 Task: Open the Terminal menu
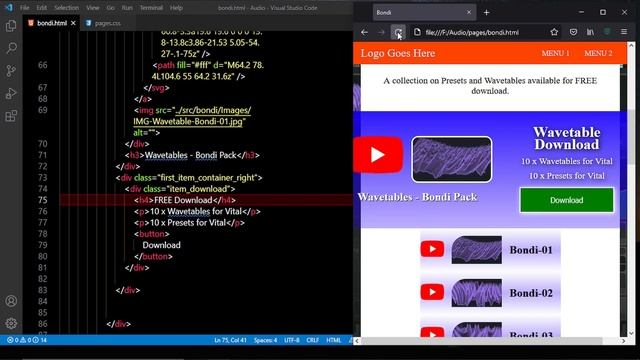[x=151, y=8]
